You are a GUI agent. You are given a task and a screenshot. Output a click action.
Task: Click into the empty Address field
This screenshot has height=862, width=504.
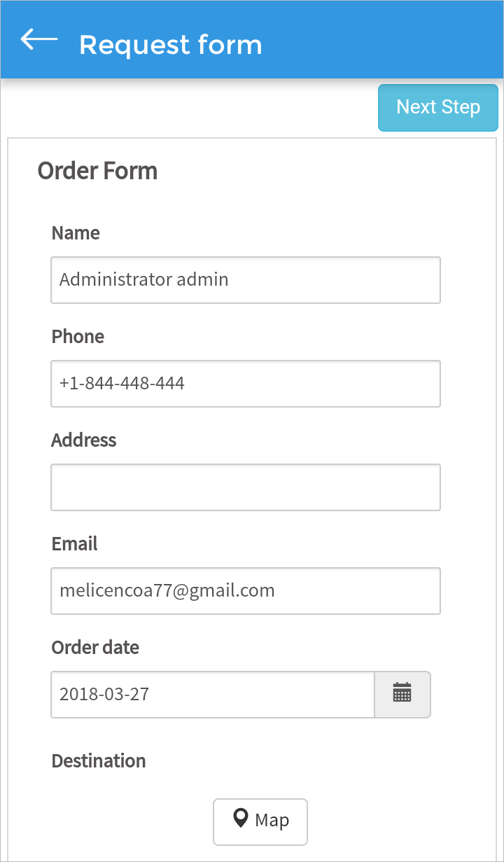coord(245,487)
